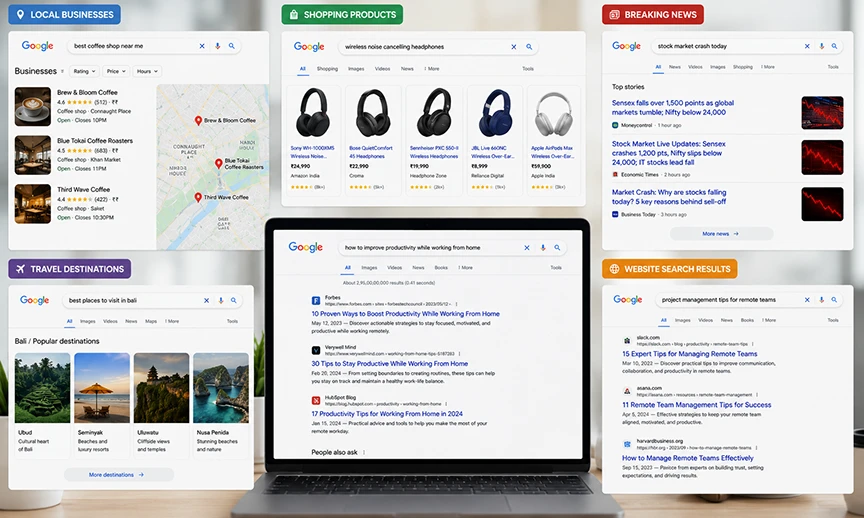Image resolution: width=864 pixels, height=518 pixels.
Task: Click Seminyak beach destination photo
Action: pos(102,388)
